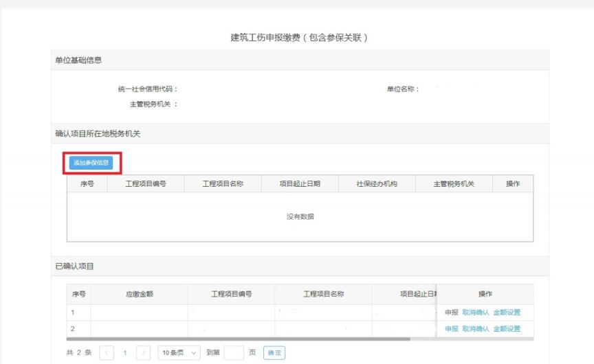Click 申报 link in row 2

point(451,329)
